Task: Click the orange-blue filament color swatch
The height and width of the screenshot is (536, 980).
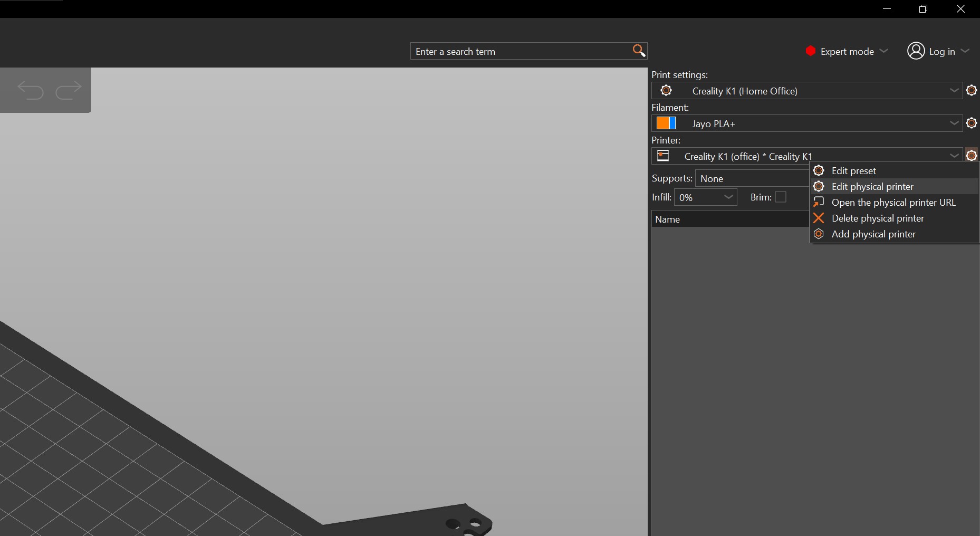Action: tap(666, 123)
